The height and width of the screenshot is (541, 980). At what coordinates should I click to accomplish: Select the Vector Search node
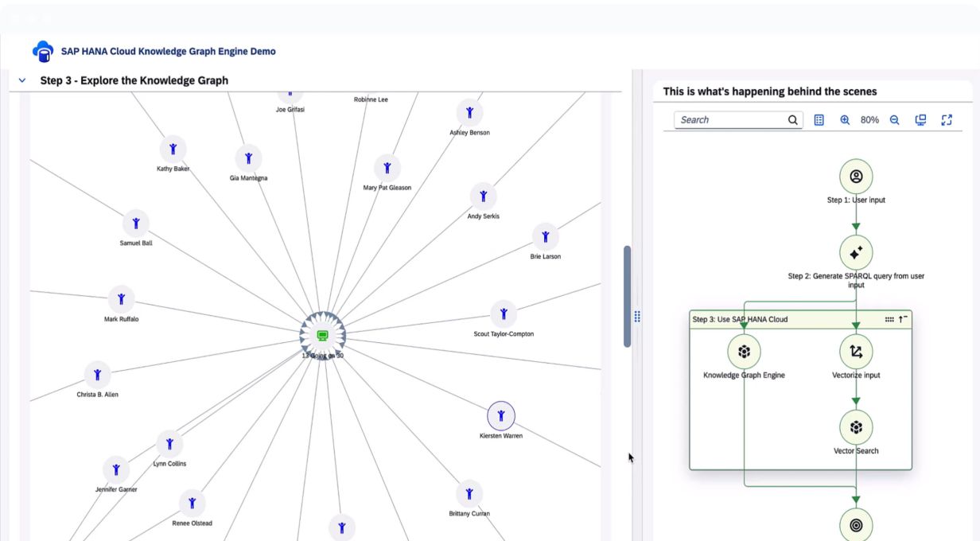point(856,427)
